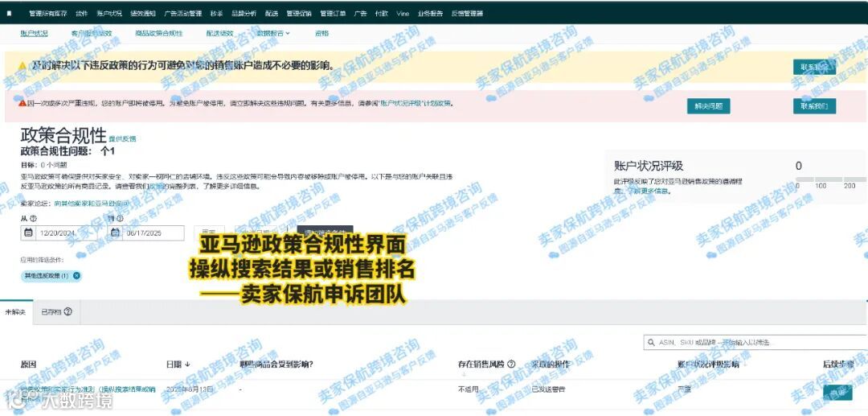
Task: Go to 商品政策合规性 sub-navigation tab
Action: pos(159,33)
